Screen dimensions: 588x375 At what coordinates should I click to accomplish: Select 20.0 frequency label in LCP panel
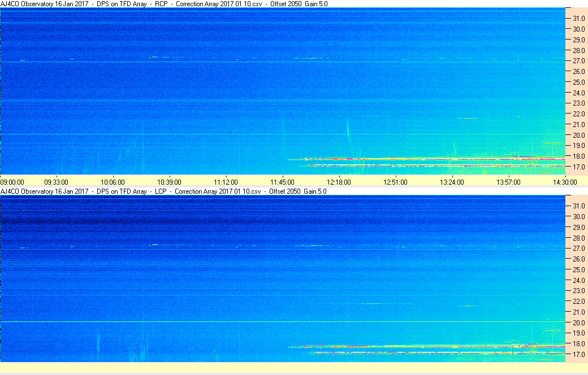(x=578, y=322)
